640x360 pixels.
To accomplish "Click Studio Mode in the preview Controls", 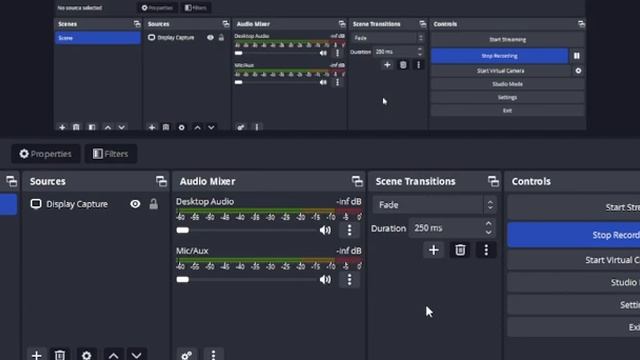I will [507, 84].
